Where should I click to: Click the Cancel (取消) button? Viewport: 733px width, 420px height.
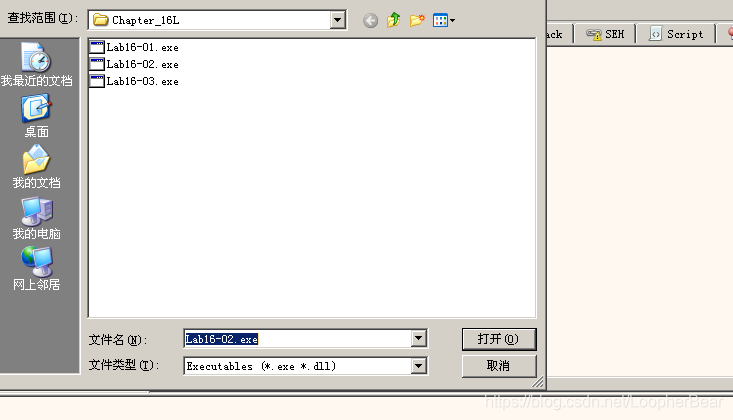coord(499,366)
